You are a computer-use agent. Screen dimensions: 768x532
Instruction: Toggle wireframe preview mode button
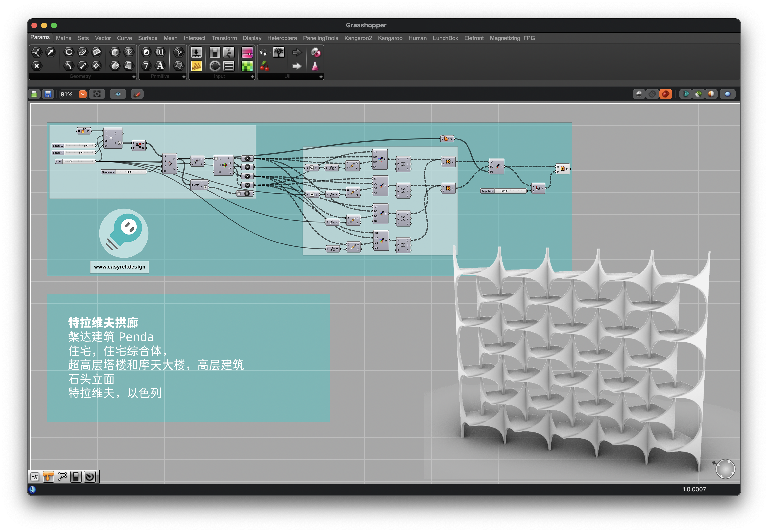(x=652, y=94)
